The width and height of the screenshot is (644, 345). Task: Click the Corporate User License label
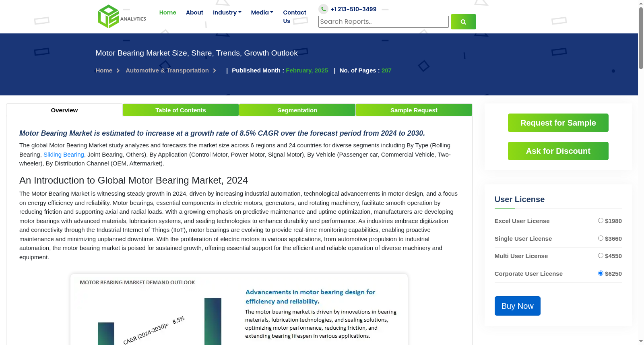click(x=528, y=274)
